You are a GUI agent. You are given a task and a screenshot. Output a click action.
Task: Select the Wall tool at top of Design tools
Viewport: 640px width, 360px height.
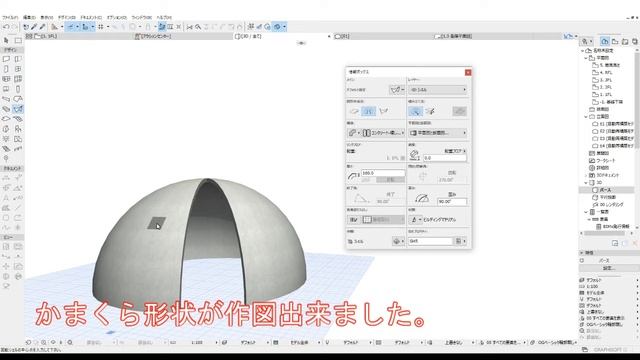tap(6, 59)
